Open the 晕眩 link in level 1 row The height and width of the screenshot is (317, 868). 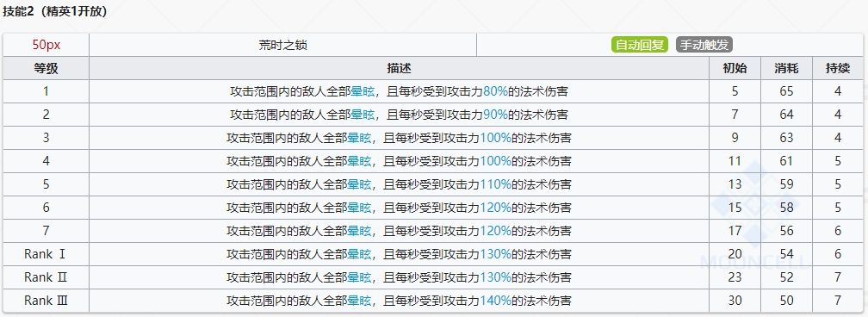[x=363, y=91]
